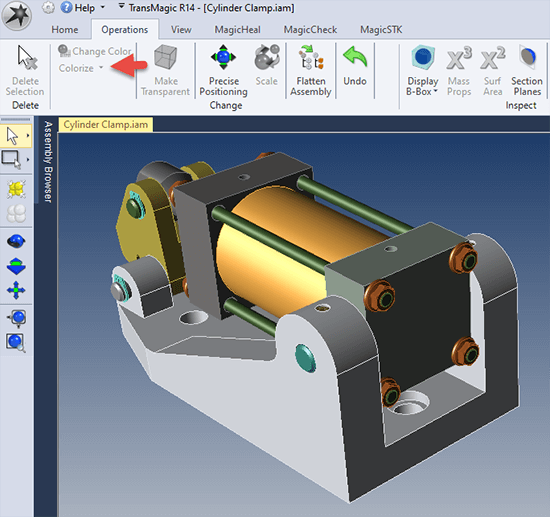Compute Surf Area
550x517 pixels.
(492, 71)
